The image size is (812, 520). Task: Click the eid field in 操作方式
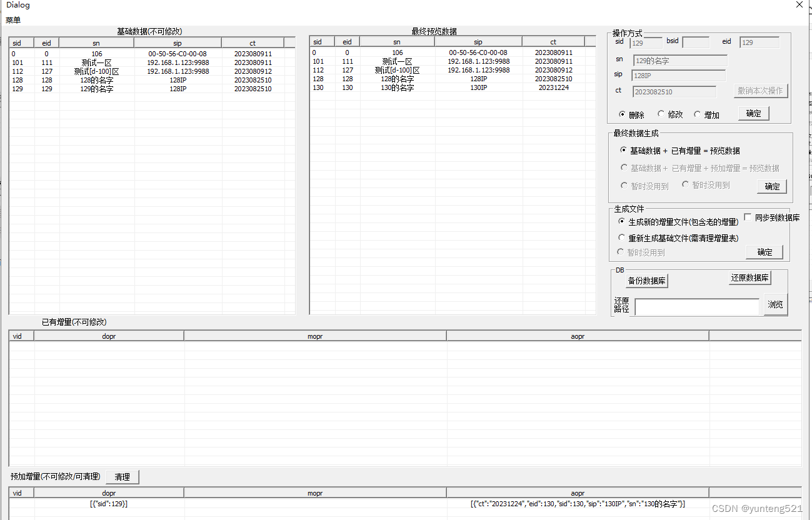pos(759,42)
